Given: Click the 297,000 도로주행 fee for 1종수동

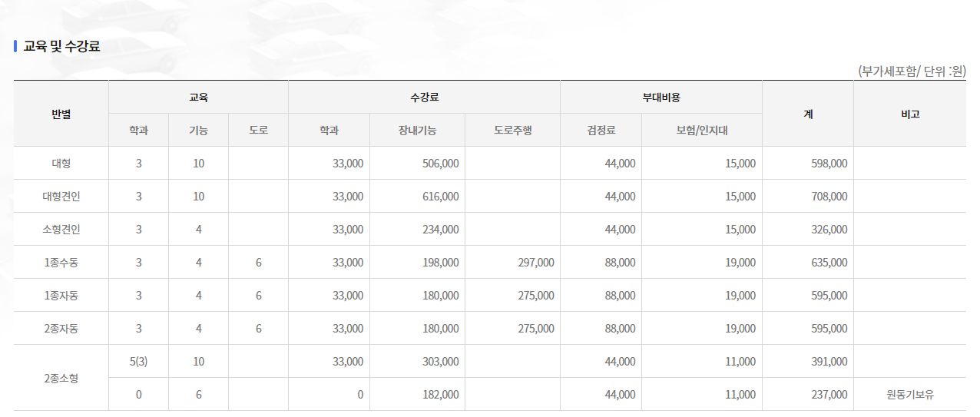Looking at the screenshot, I should pyautogui.click(x=536, y=263).
